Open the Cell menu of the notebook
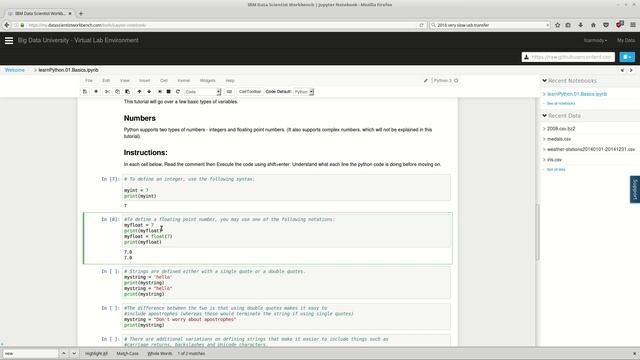 point(164,81)
